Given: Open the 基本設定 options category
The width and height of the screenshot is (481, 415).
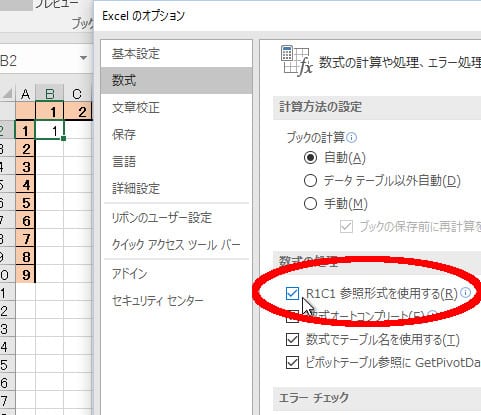Looking at the screenshot, I should [x=177, y=54].
